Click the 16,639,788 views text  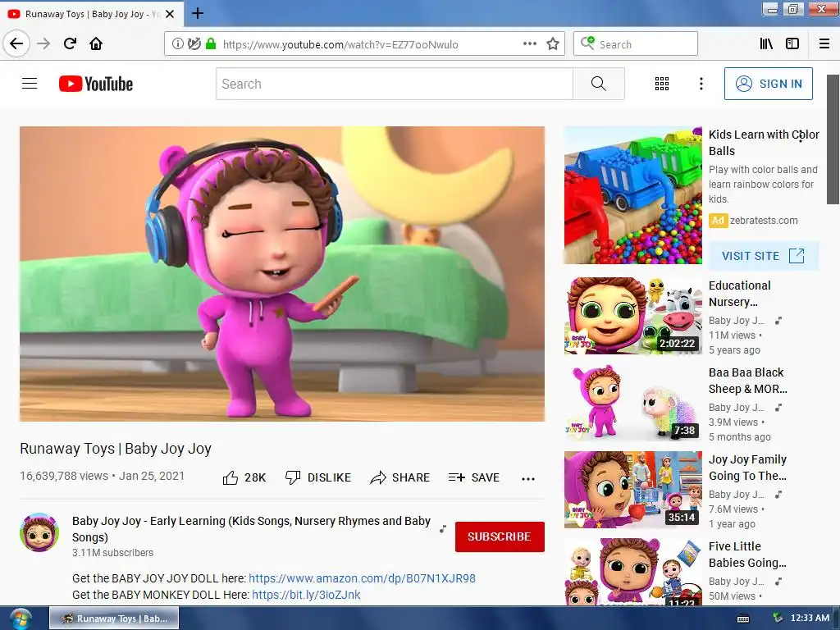(64, 476)
